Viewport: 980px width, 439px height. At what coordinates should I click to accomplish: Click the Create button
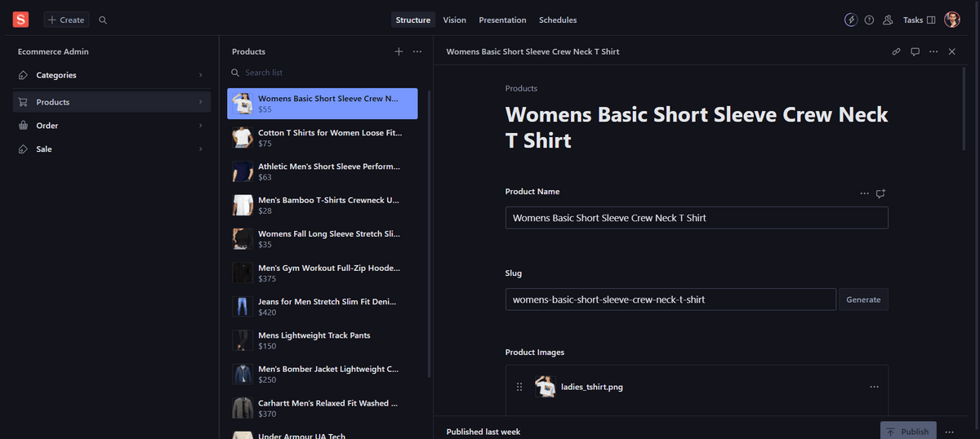click(x=66, y=20)
